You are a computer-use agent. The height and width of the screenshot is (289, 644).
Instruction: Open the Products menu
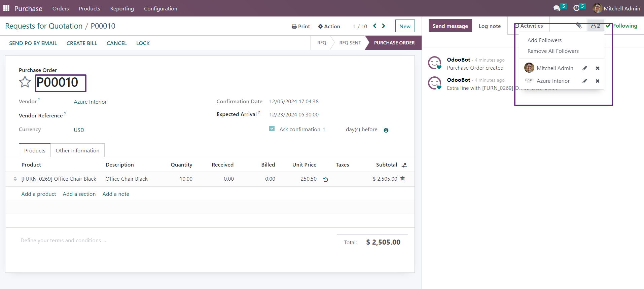pos(90,8)
